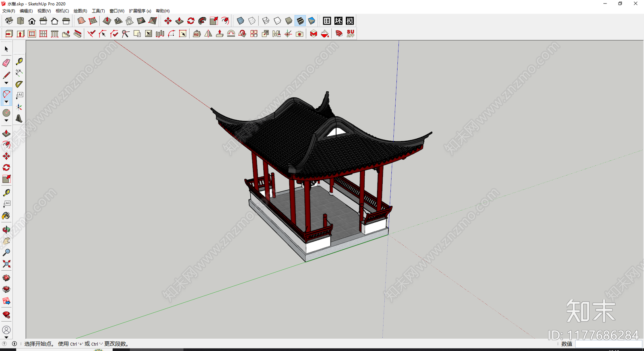
Task: Toggle Back Edges style
Action: (252, 21)
